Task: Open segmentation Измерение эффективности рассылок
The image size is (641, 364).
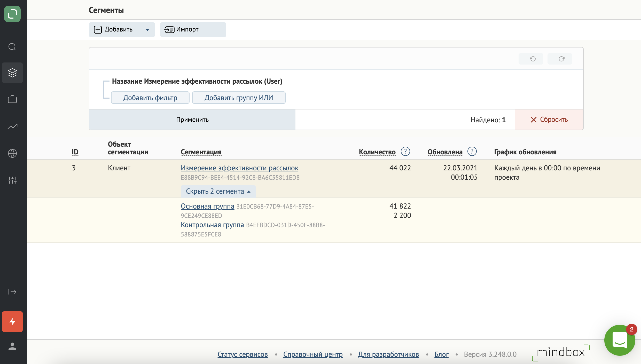Action: pos(239,168)
